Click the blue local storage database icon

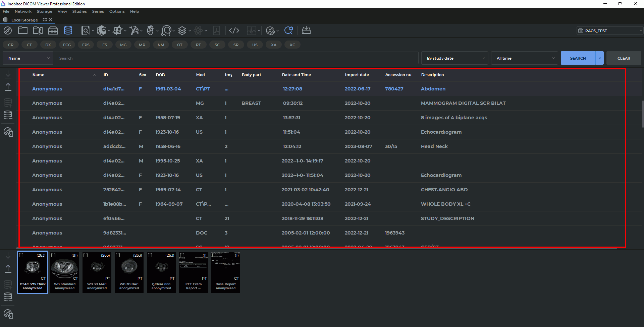click(x=68, y=30)
